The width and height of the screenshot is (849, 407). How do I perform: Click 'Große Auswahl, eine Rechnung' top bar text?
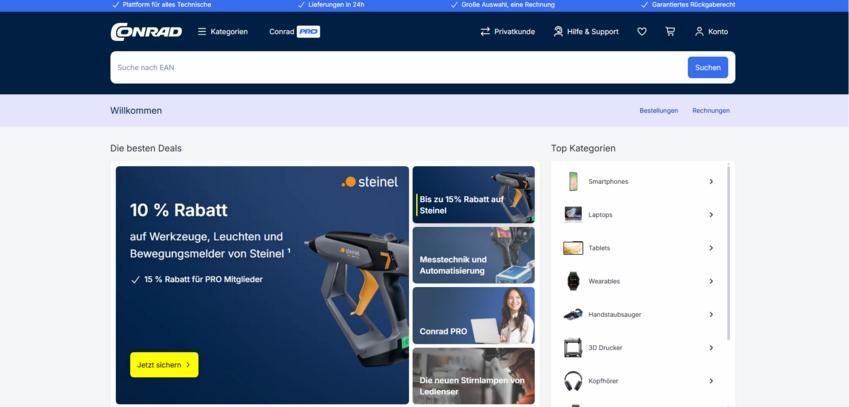508,4
